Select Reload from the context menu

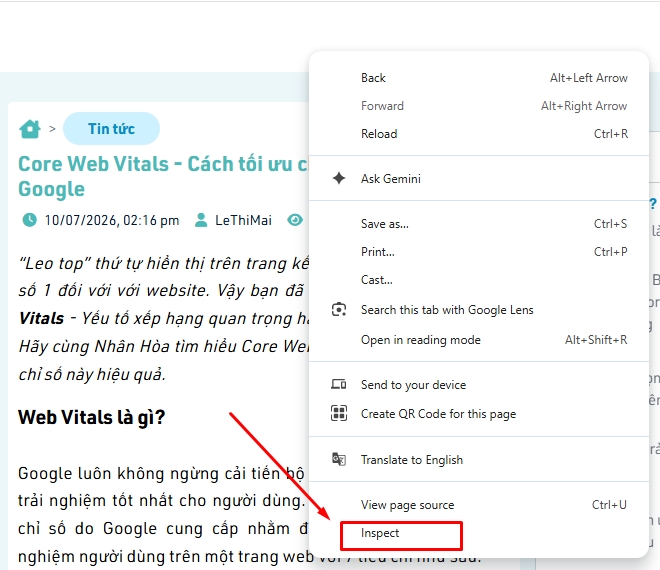pos(479,134)
